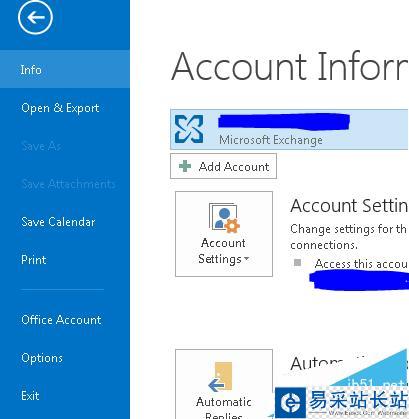Viewport: 409px width, 419px height.
Task: Click the green plus Add Account icon
Action: coord(185,166)
